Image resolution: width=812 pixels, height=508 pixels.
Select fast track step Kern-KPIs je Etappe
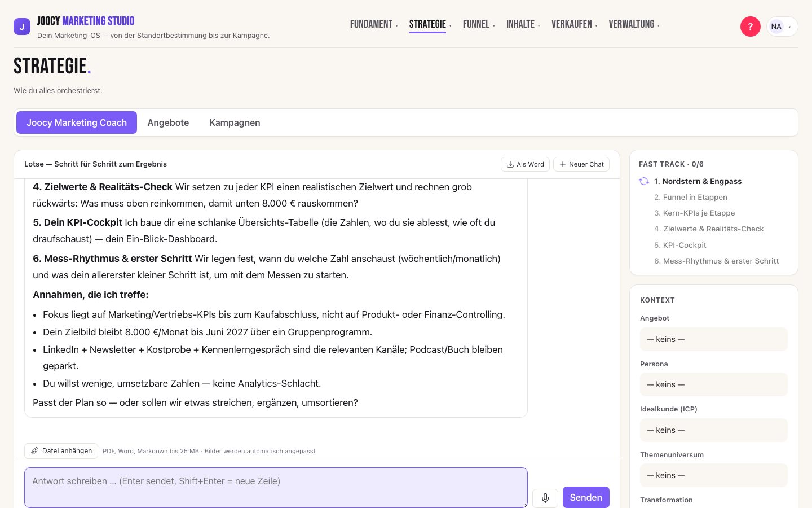coord(695,213)
